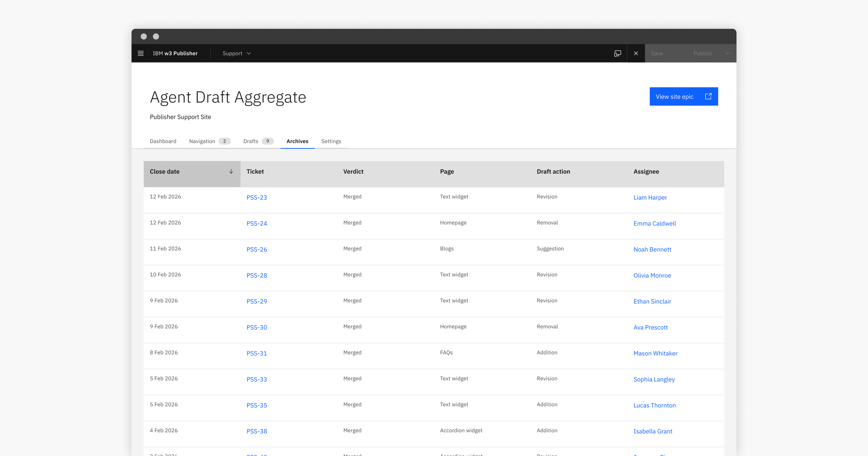This screenshot has width=868, height=456.
Task: Click the Publish button
Action: coord(703,53)
